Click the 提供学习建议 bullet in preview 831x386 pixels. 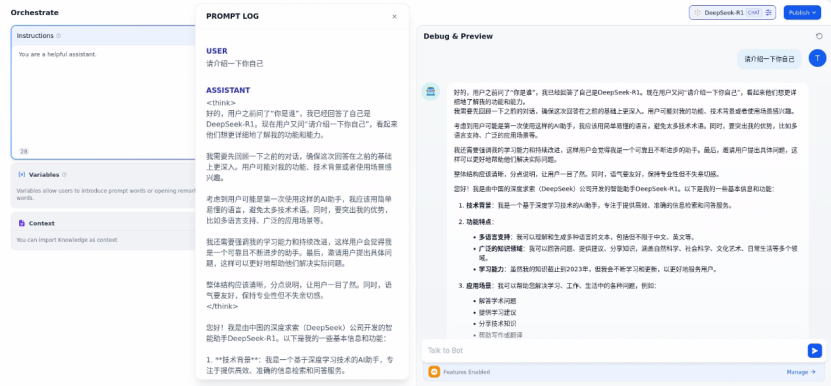[497, 312]
